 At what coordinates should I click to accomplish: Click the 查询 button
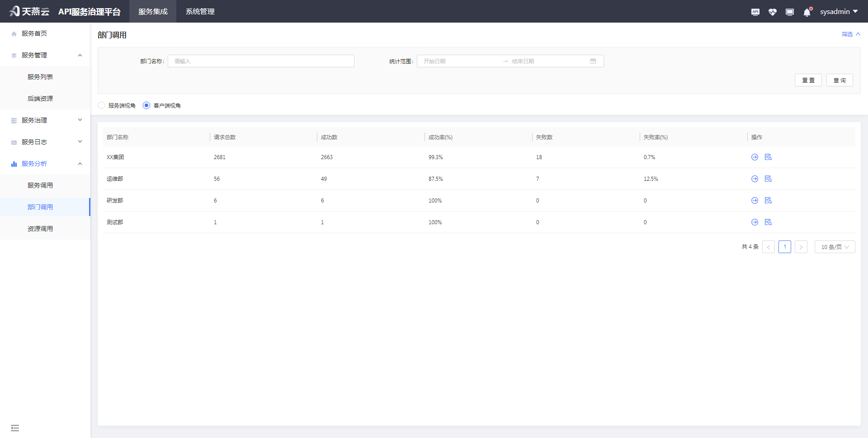(x=840, y=80)
